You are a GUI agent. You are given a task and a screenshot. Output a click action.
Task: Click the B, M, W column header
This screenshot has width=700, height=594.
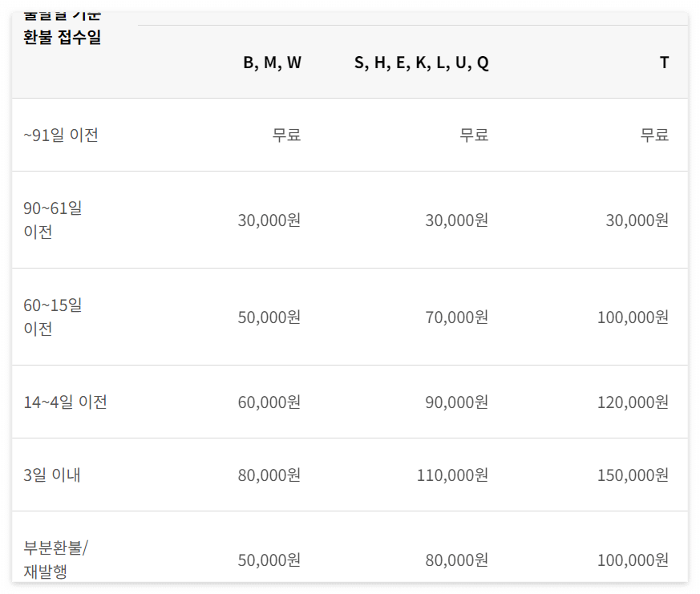coord(272,63)
